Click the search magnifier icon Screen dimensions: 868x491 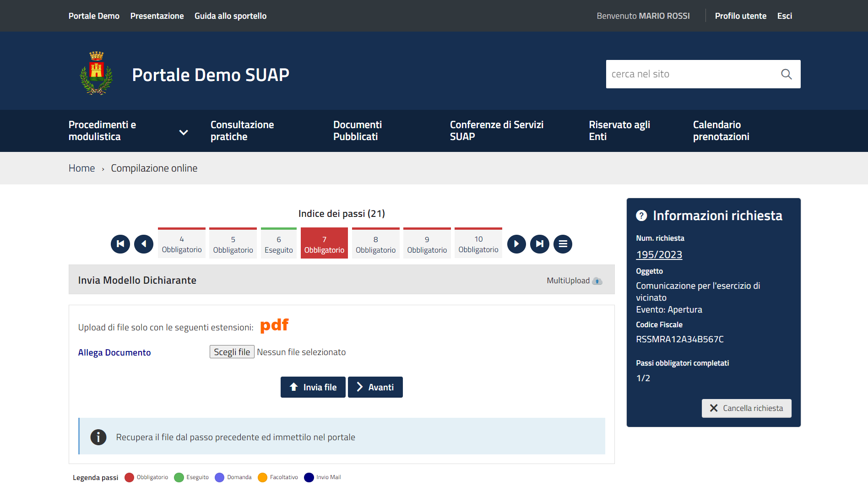click(x=786, y=74)
